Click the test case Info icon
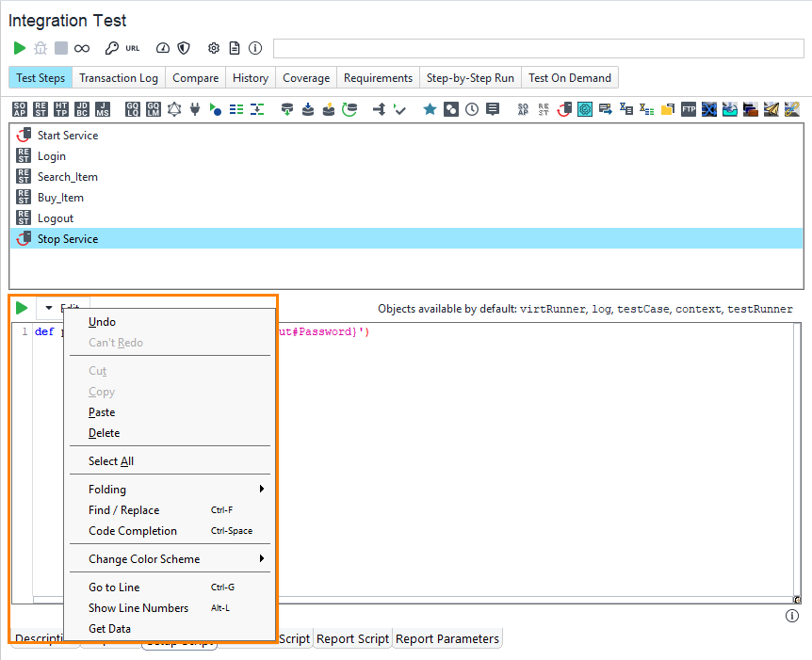812x660 pixels. click(x=254, y=47)
